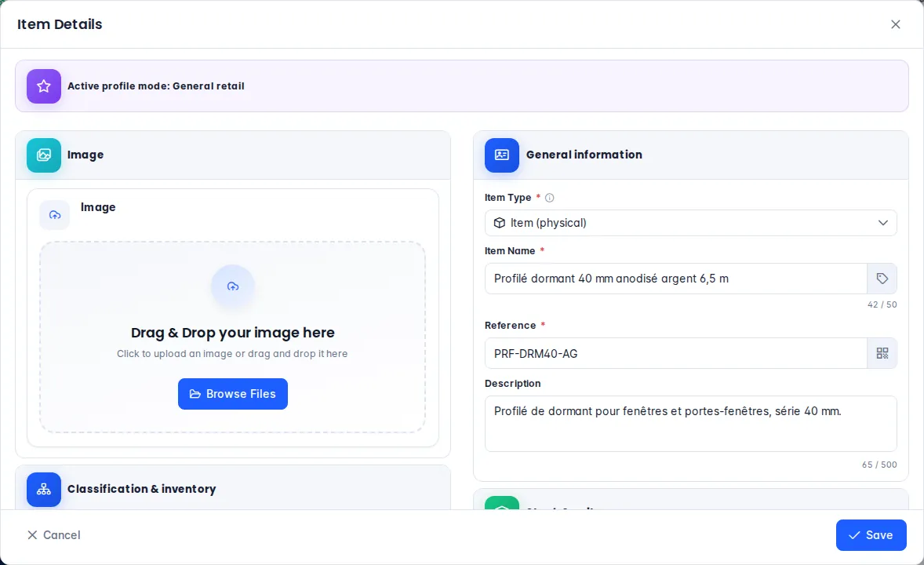Click the 'Classification & inventory' heading
The height and width of the screenshot is (565, 924).
141,489
